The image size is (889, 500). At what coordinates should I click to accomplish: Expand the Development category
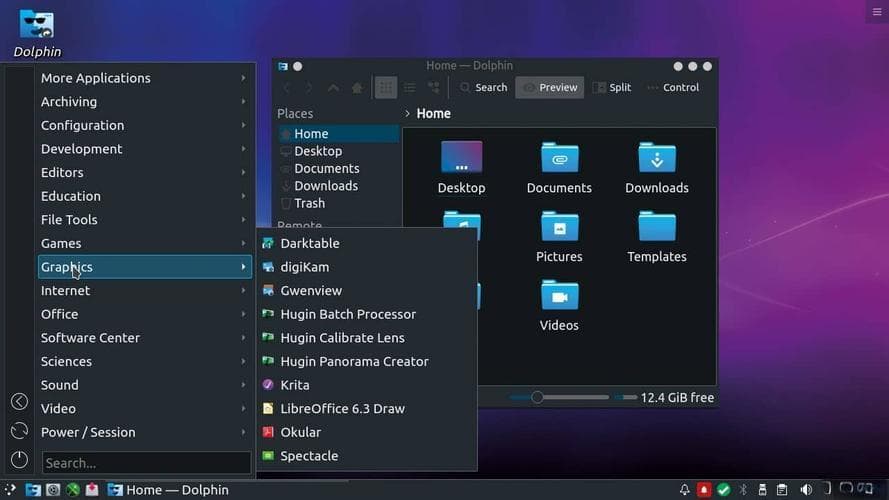click(145, 149)
